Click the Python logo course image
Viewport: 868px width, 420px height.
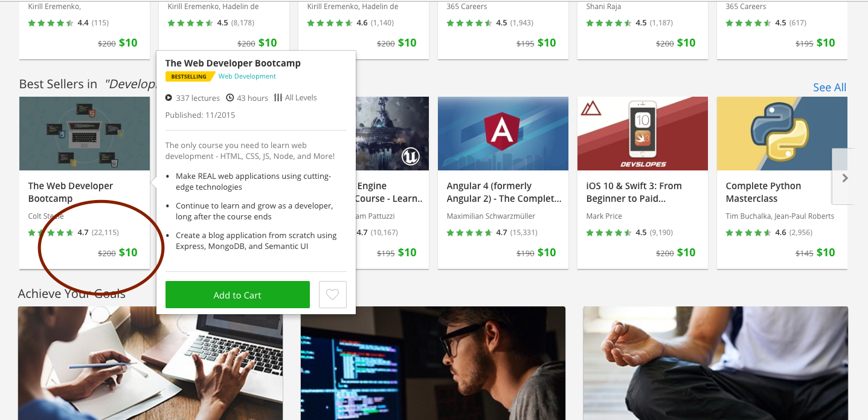pos(782,134)
